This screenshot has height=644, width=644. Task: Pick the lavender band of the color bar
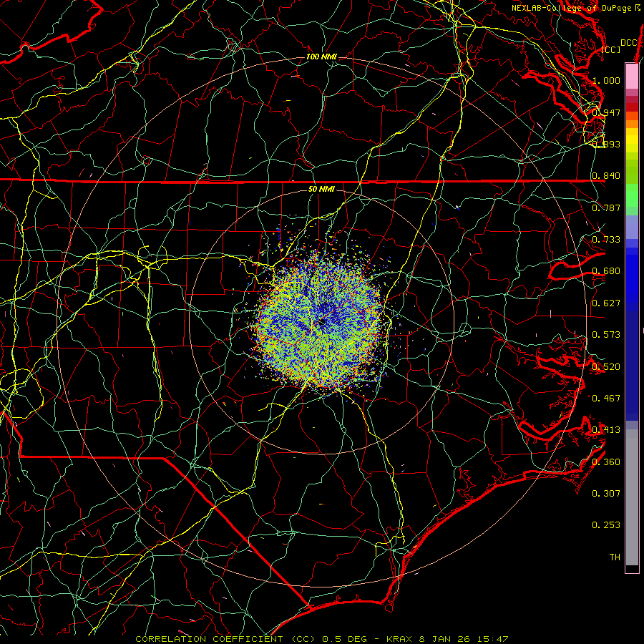(x=632, y=227)
